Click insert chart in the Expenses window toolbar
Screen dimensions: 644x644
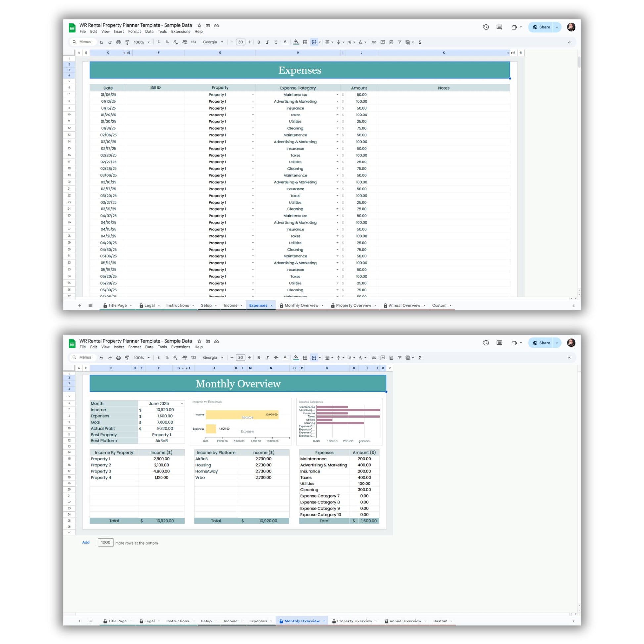[x=391, y=42]
